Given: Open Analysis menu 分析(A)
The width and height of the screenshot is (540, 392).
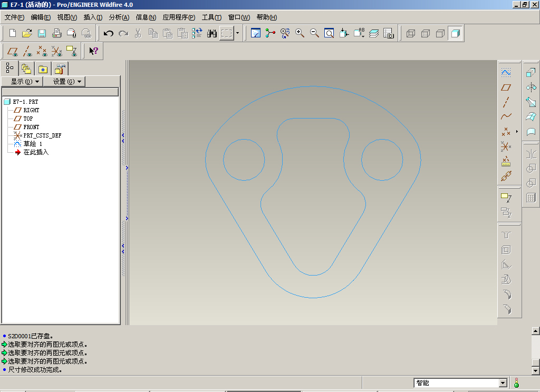Looking at the screenshot, I should 119,17.
